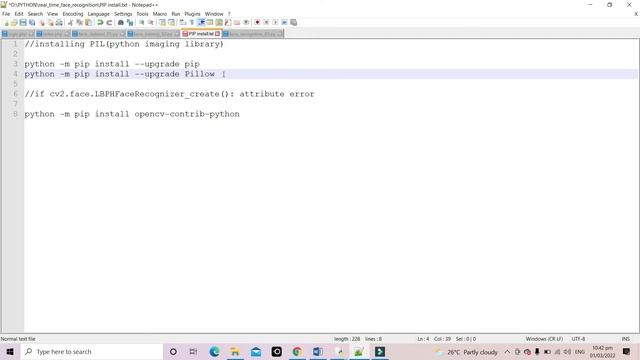Open the volume control in tray
The width and height of the screenshot is (640, 360).
click(x=567, y=351)
